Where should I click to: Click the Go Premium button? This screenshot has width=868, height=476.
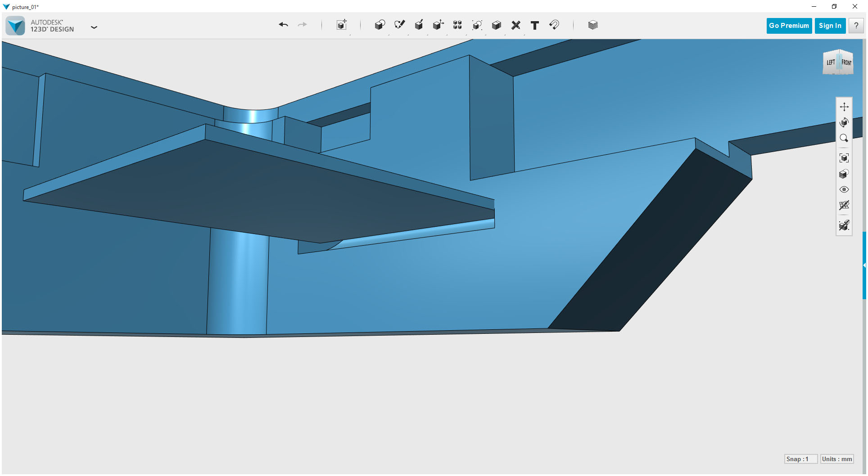click(x=789, y=26)
